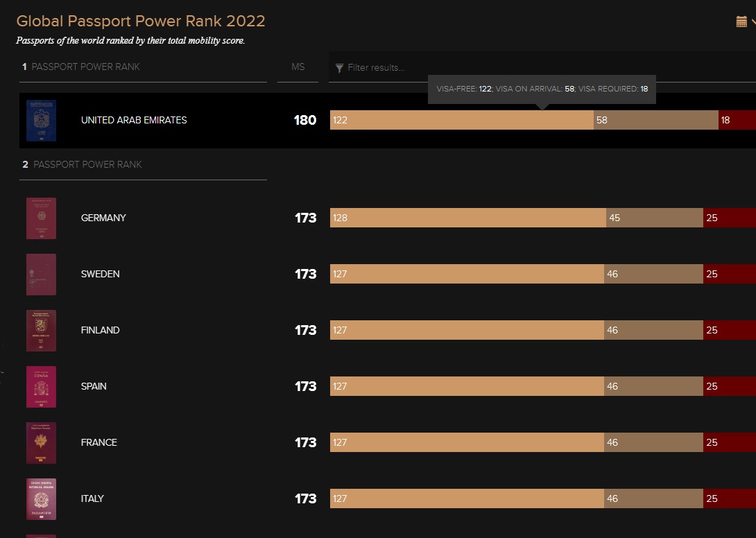Screen dimensions: 756x538
Task: Click the filter funnel icon
Action: [339, 68]
